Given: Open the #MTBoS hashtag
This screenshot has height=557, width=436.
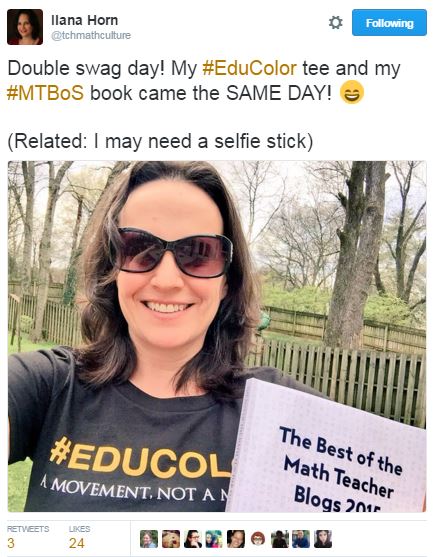Looking at the screenshot, I should coord(45,93).
